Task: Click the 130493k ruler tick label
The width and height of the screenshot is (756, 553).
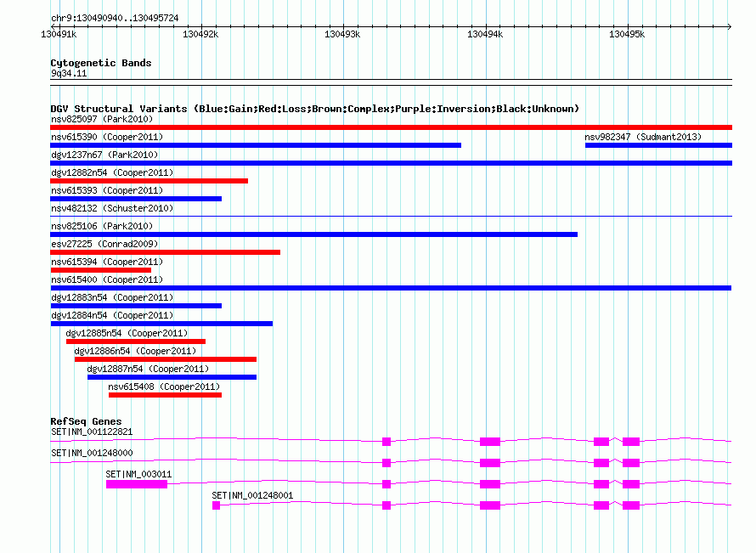Action: tap(342, 34)
